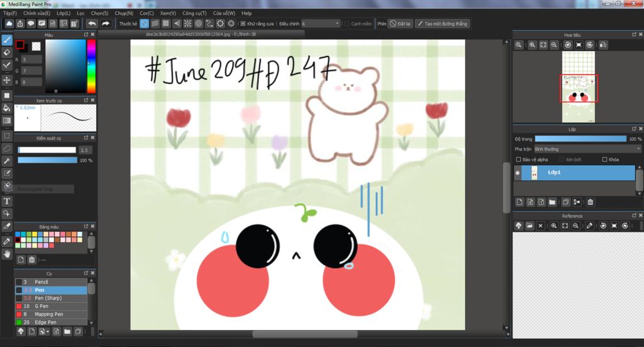644x347 pixels.
Task: Adjust the Độ trong opacity slider
Action: [x=580, y=139]
